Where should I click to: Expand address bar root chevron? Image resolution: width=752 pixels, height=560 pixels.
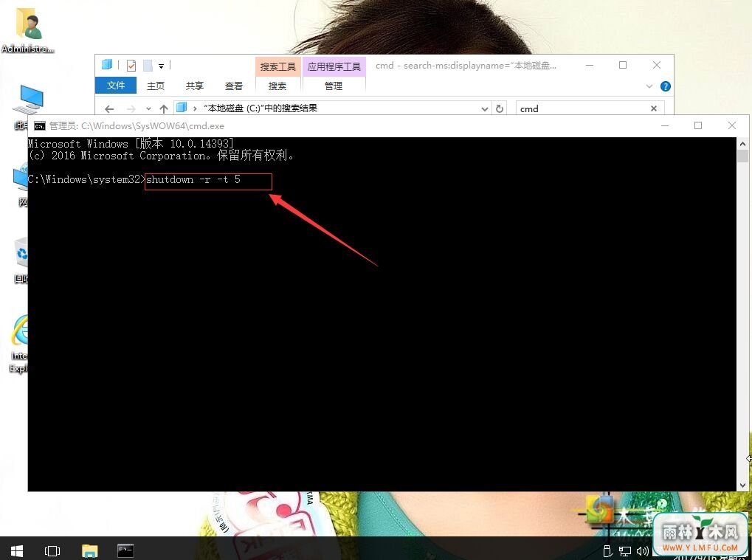coord(195,109)
